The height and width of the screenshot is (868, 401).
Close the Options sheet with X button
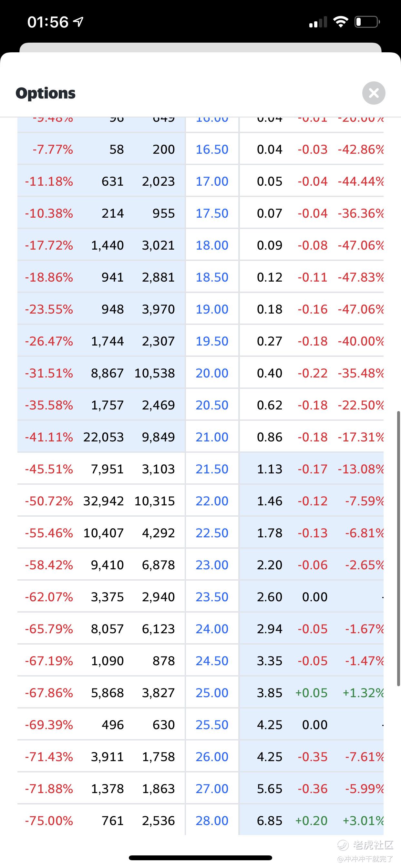point(373,93)
